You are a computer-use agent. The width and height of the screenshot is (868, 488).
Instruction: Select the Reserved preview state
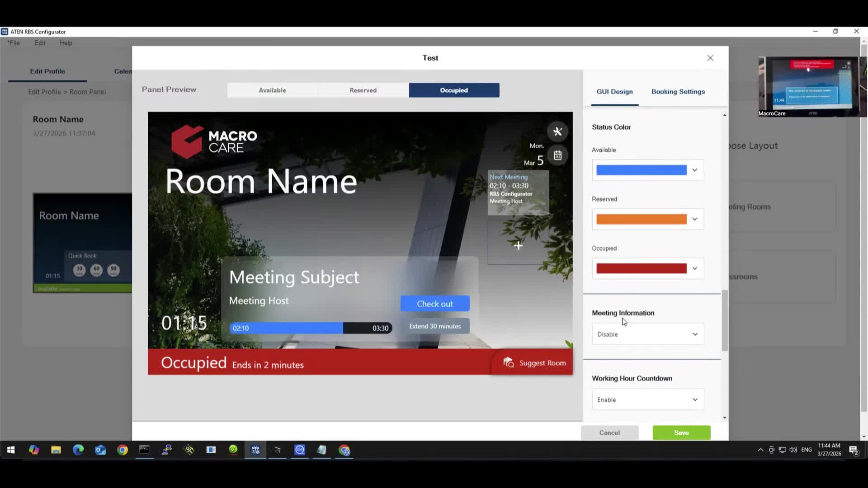tap(363, 90)
